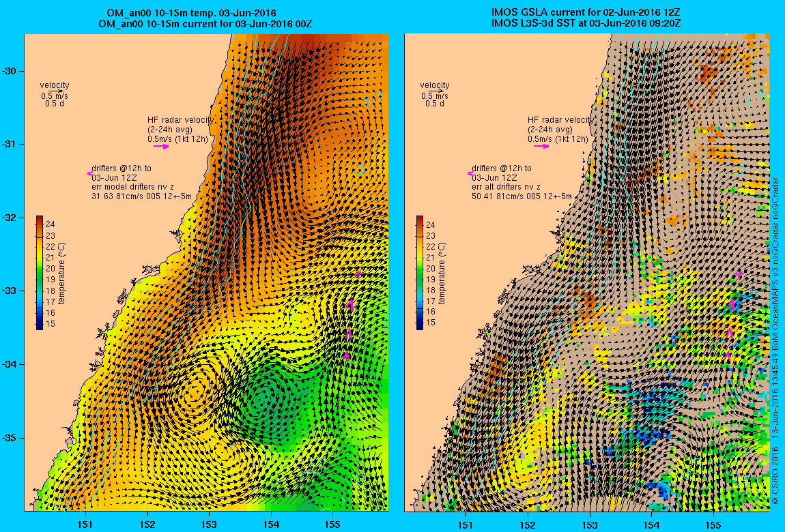Click the 'velocity' label in the IMOS GSLA panel
785x532 pixels.
[435, 85]
